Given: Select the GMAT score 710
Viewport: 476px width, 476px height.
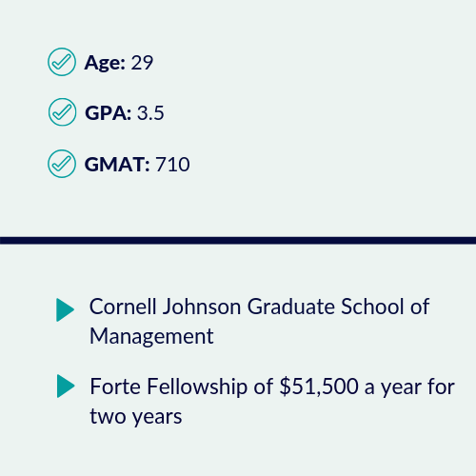Looking at the screenshot, I should coord(173,165).
